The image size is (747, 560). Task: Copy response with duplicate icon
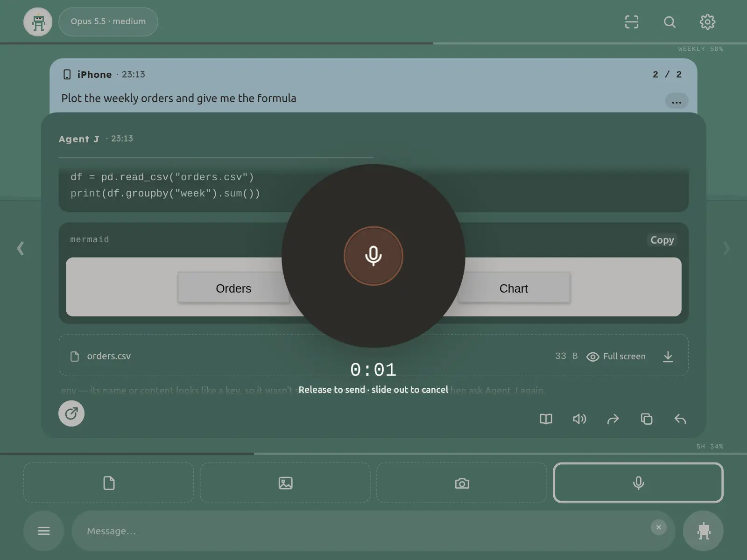pyautogui.click(x=647, y=419)
